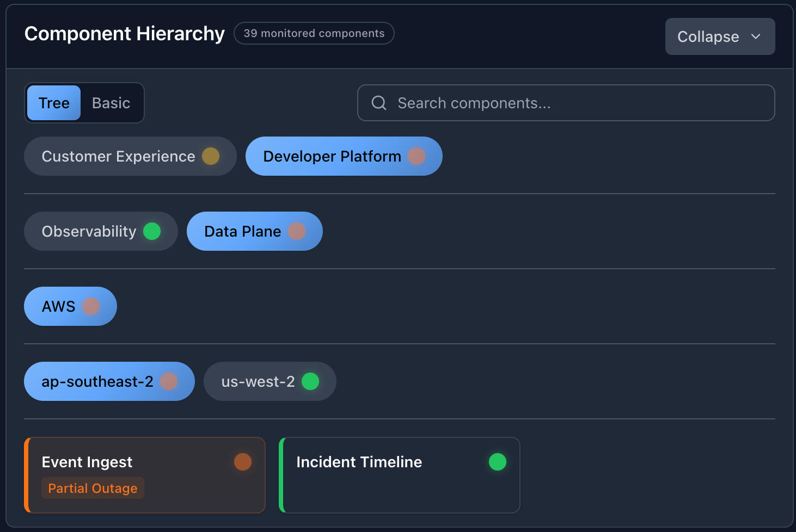The width and height of the screenshot is (796, 532).
Task: Click the AWS status indicator dot
Action: coord(91,306)
